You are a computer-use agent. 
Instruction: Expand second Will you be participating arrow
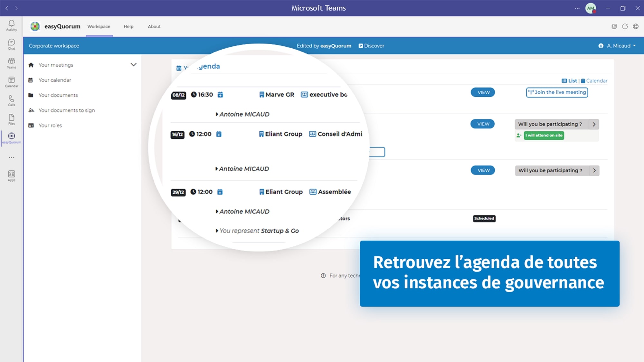pos(594,171)
